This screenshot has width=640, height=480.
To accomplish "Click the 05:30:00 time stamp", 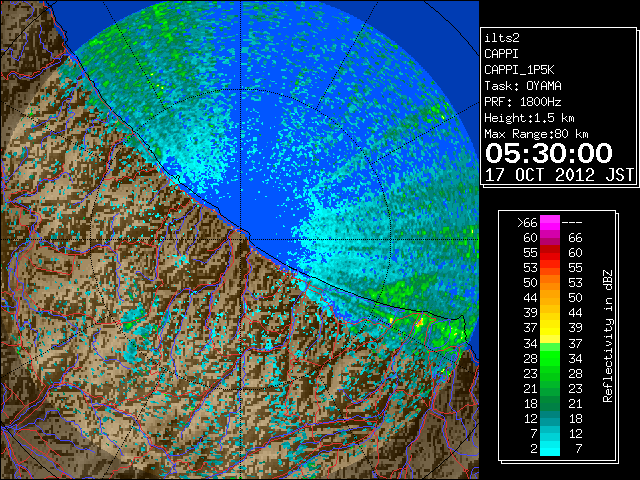I will point(549,153).
